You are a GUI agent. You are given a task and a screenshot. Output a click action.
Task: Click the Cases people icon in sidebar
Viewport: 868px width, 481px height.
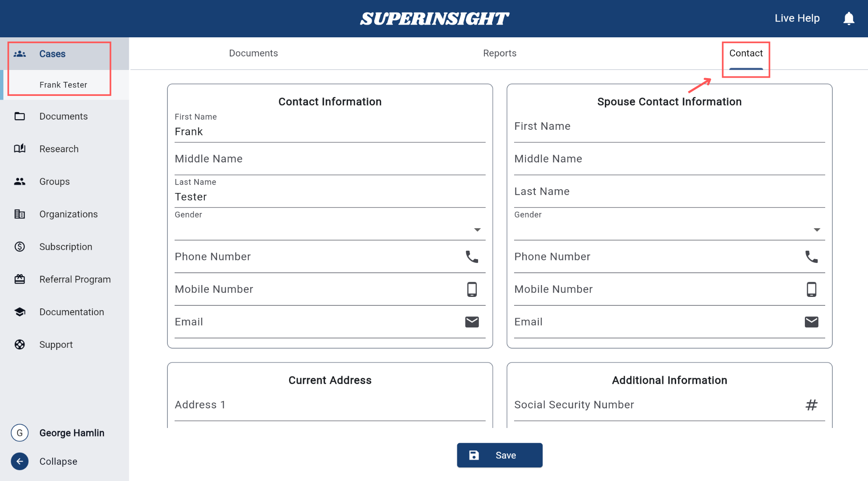(19, 54)
